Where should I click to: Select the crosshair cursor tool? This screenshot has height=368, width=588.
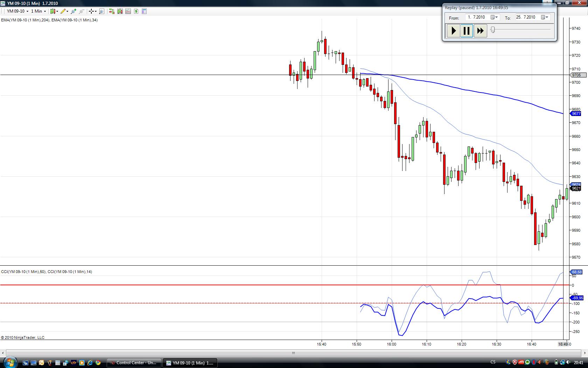tap(91, 11)
